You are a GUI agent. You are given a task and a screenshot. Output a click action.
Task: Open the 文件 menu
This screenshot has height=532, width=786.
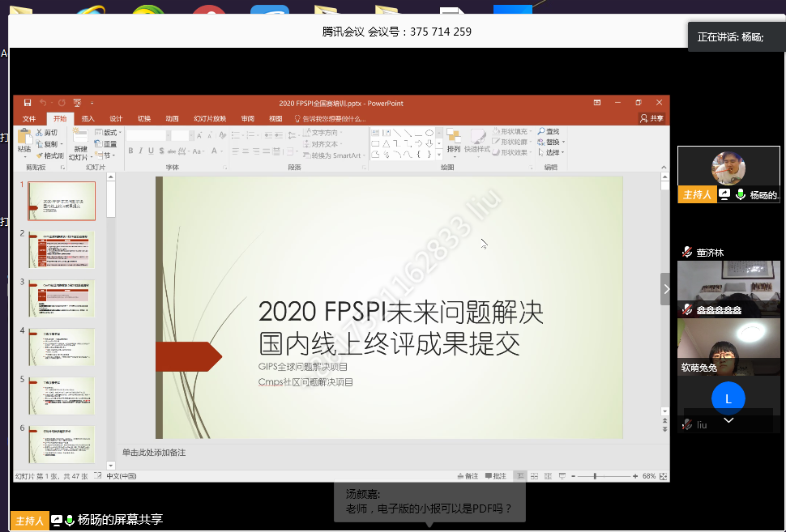pos(29,119)
